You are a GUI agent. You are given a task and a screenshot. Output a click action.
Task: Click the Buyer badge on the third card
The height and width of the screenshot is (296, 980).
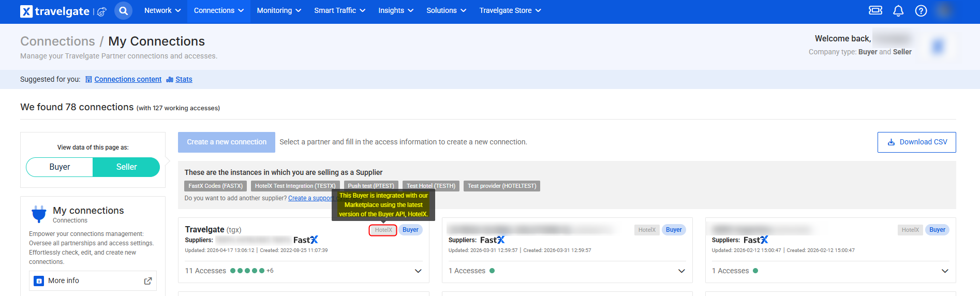tap(937, 230)
